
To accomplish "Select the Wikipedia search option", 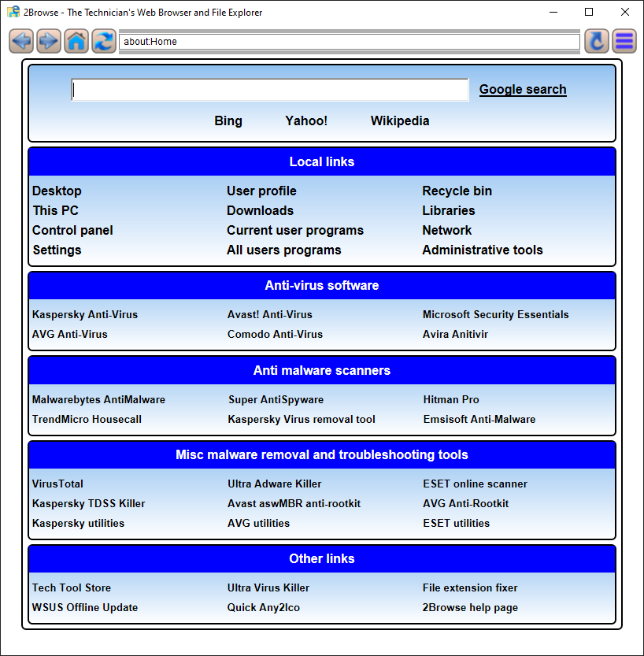I will (400, 121).
